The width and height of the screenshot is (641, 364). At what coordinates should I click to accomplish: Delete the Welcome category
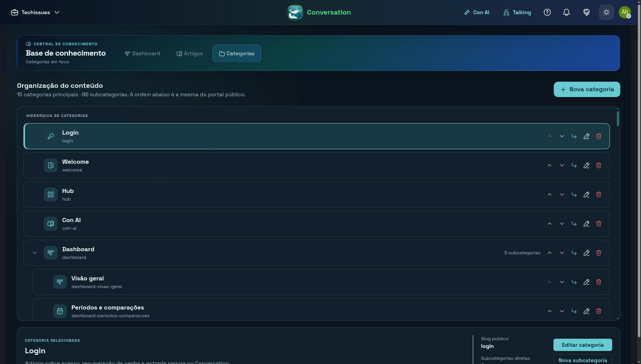point(599,165)
